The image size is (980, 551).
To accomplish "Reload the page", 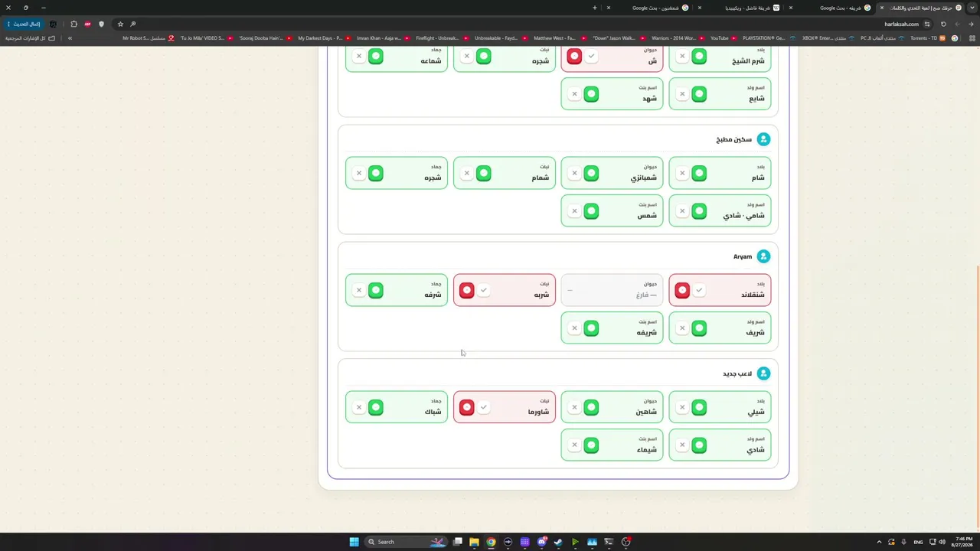I will [x=943, y=24].
